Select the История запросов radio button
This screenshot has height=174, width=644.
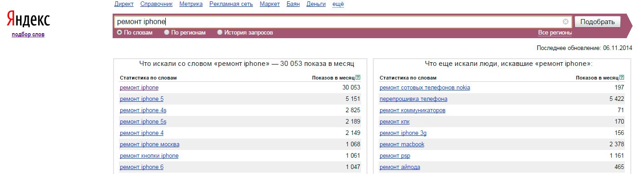coord(220,33)
